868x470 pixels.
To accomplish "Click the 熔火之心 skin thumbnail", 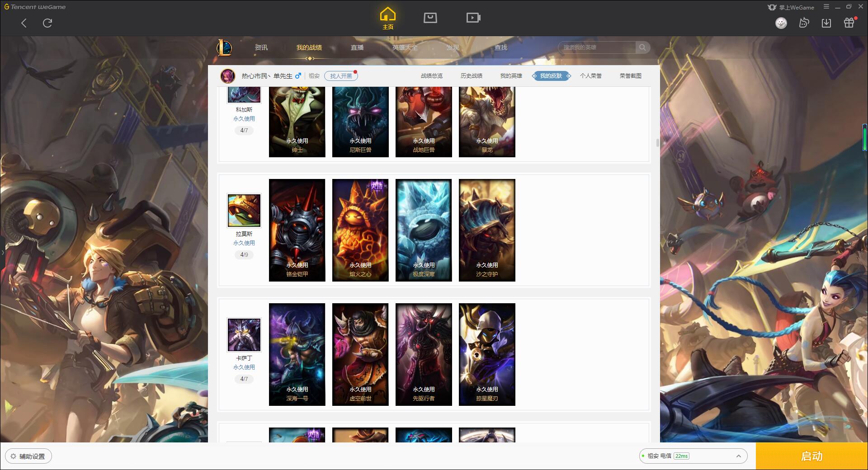I will (x=360, y=230).
